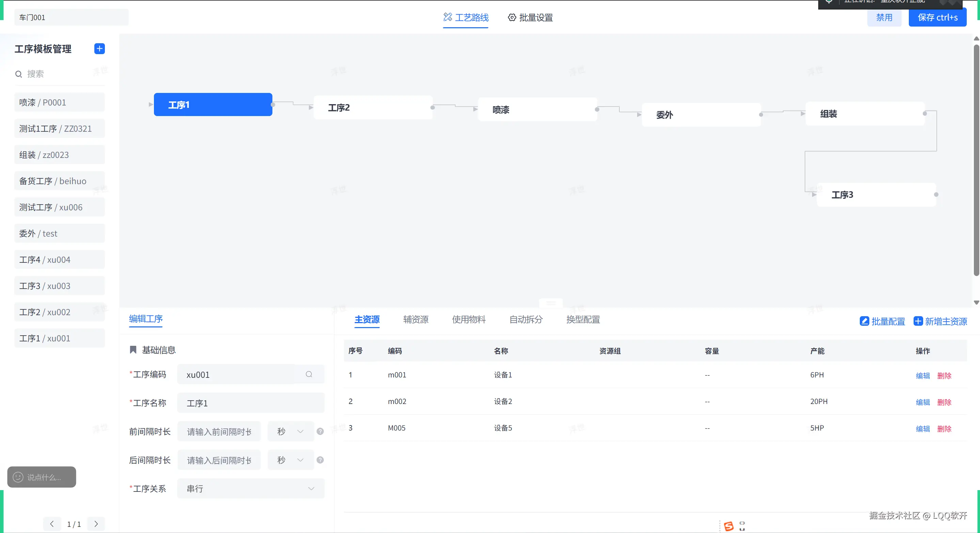This screenshot has height=533, width=980.
Task: Open the 换型配置 tab
Action: point(583,319)
